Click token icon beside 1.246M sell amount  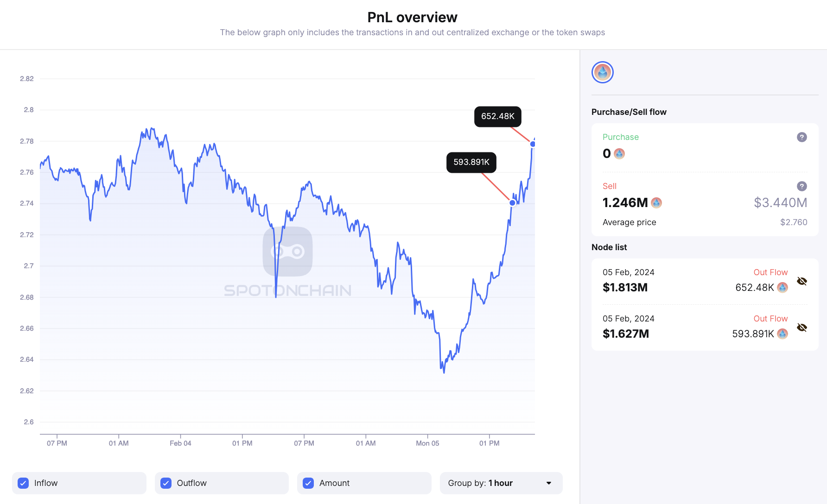click(x=656, y=203)
